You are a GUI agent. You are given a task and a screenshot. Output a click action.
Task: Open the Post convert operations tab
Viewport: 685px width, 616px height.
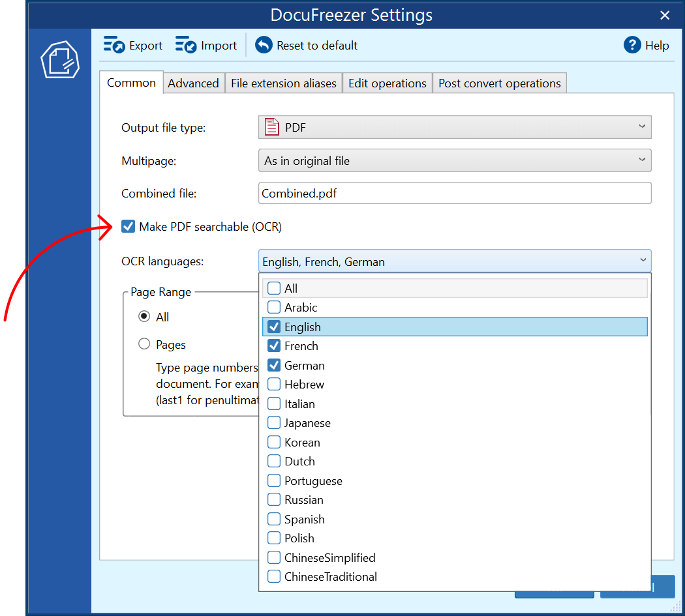point(499,83)
